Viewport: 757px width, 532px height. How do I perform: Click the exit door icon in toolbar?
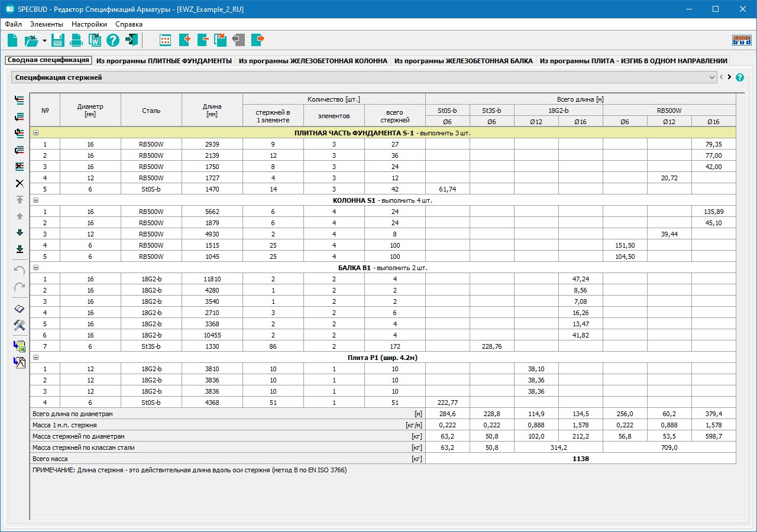coord(131,40)
